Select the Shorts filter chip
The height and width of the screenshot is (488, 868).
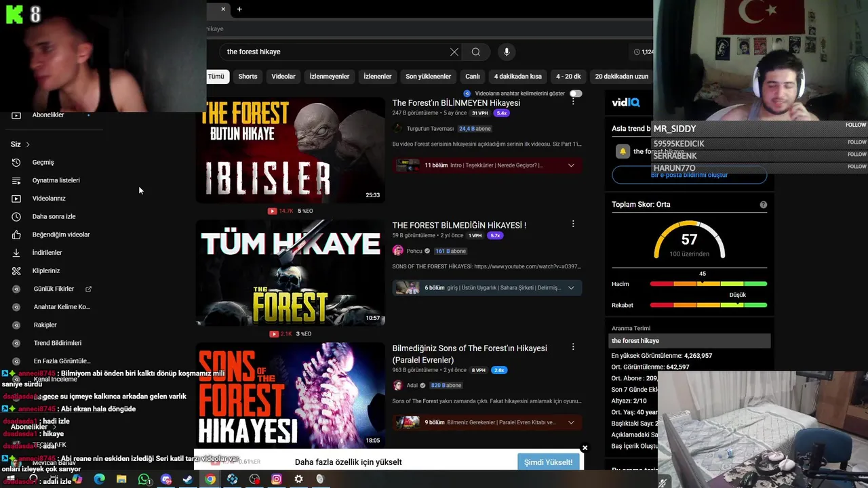[248, 77]
